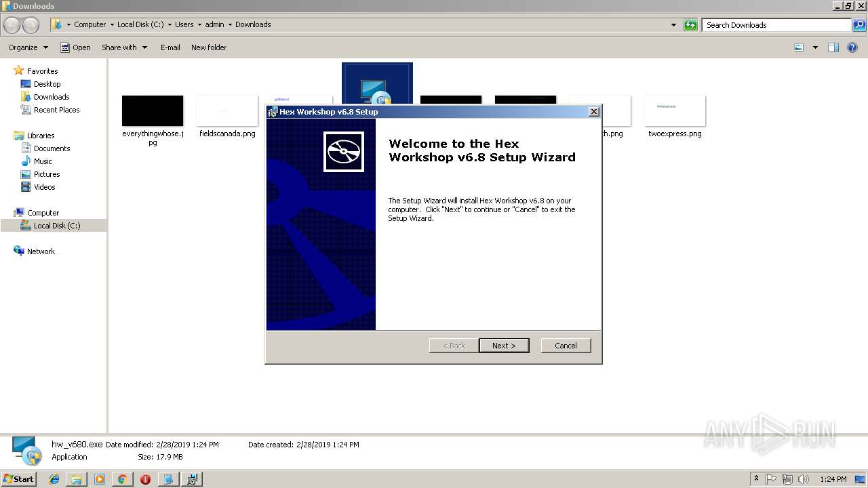Launch Opera from taskbar

click(145, 479)
